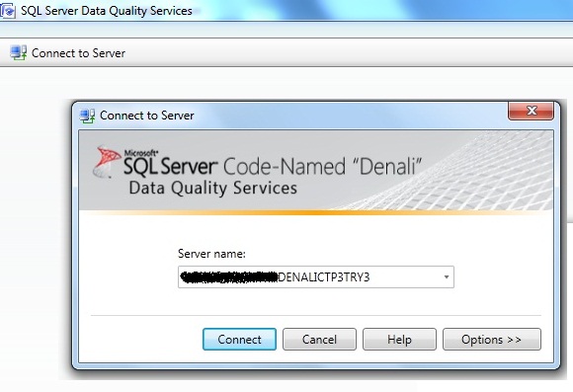
Task: Click the Code-Named "Denali" banner text
Action: [x=322, y=166]
